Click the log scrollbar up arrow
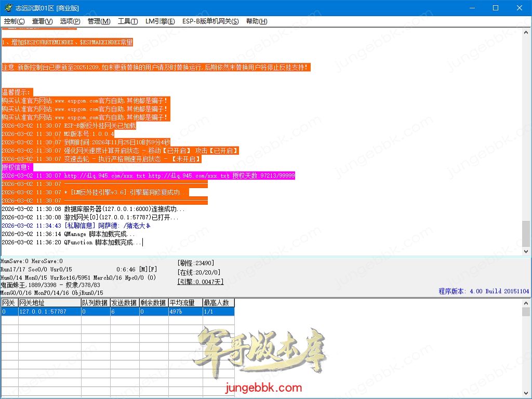The width and height of the screenshot is (532, 399). coord(526,32)
